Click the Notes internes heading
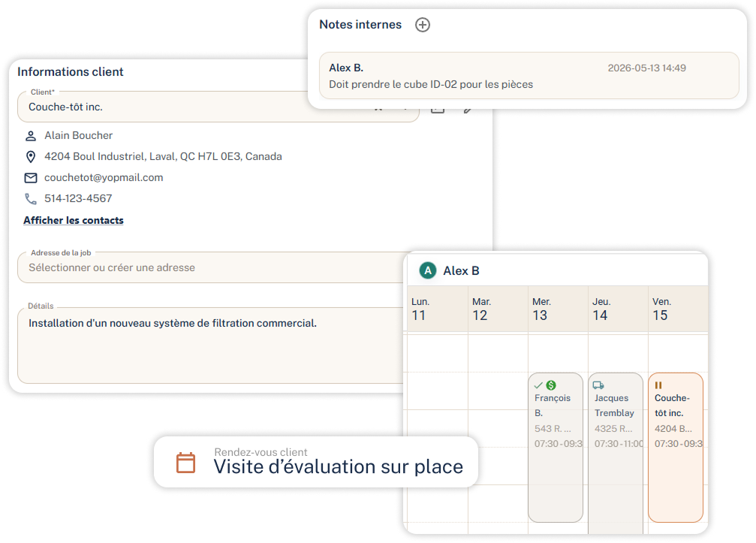 (x=360, y=25)
